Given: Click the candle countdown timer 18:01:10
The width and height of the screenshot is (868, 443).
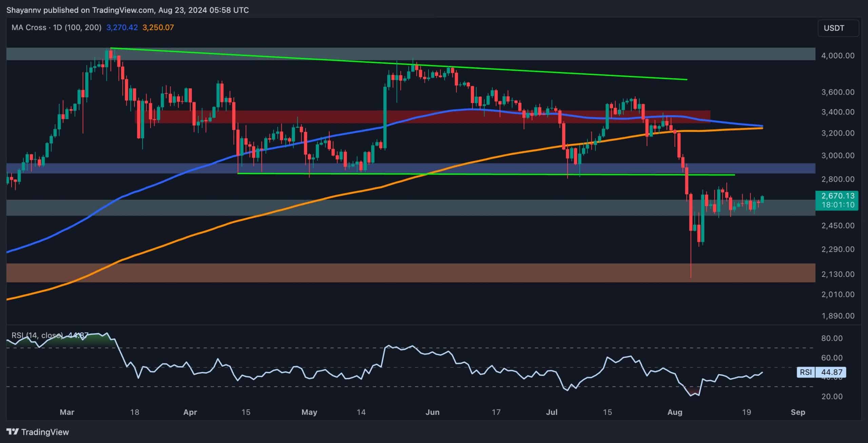Looking at the screenshot, I should (837, 205).
